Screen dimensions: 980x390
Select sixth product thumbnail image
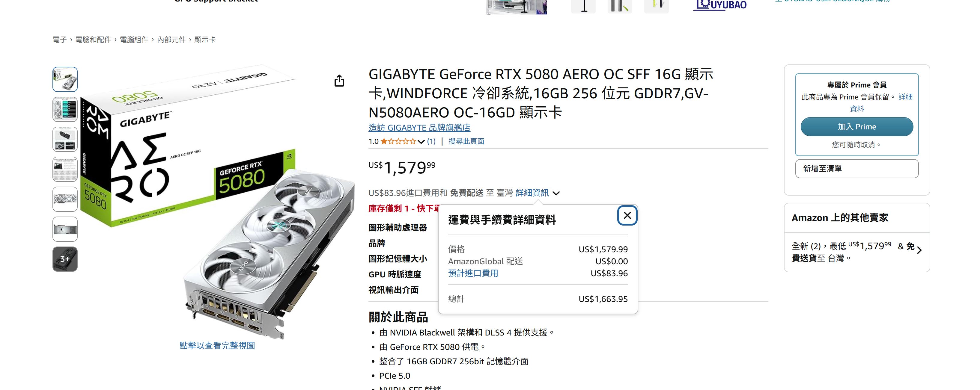pos(65,229)
